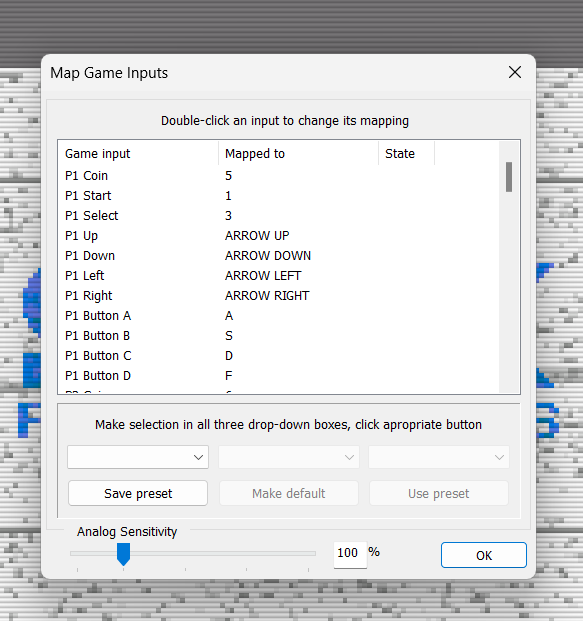The width and height of the screenshot is (583, 621).
Task: Open the first preset drop-down box
Action: 138,457
